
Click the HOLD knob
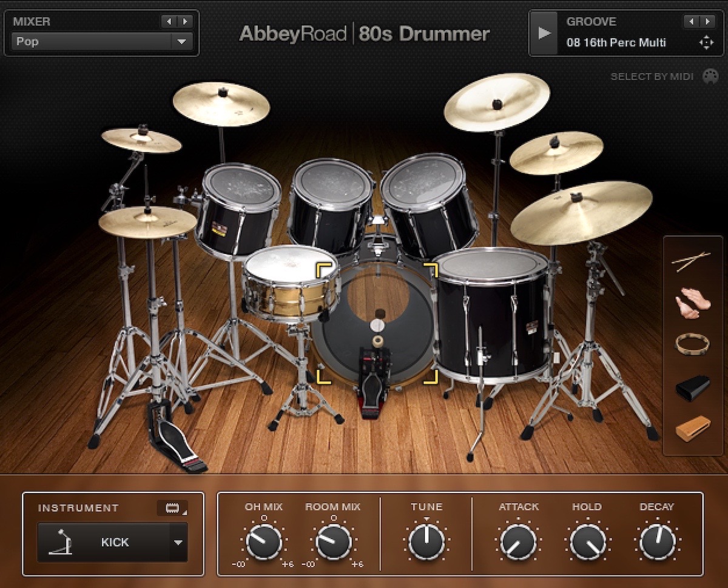click(x=587, y=541)
